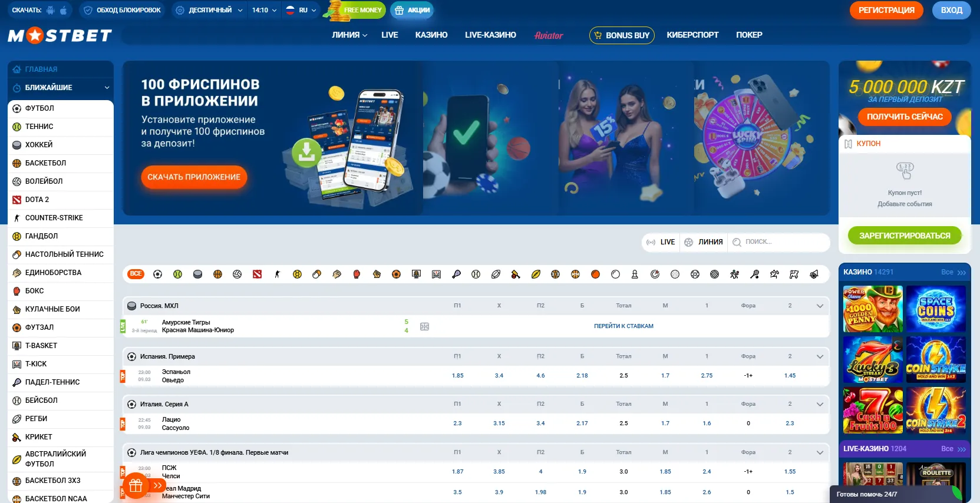980x503 pixels.
Task: Click the orange РЕГИСТРАЦИЯ button
Action: point(886,10)
